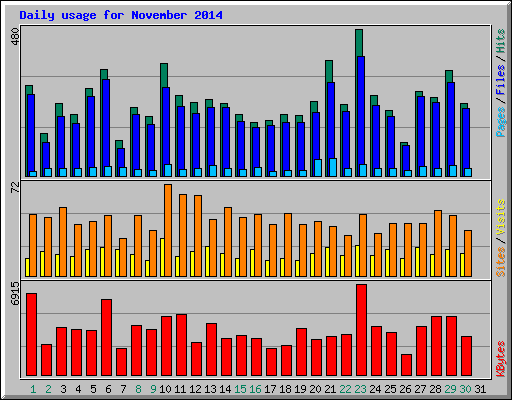
Task: Click day 3 on the x-axis
Action: coord(63,389)
